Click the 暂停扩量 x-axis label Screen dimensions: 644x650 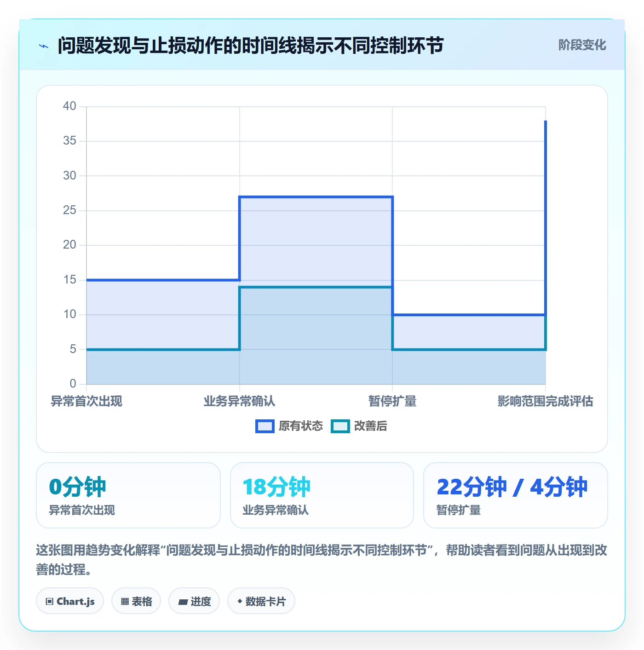(x=392, y=401)
